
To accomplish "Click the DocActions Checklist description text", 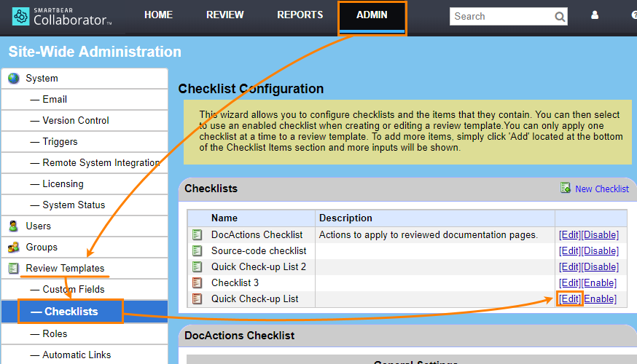I will pos(428,234).
